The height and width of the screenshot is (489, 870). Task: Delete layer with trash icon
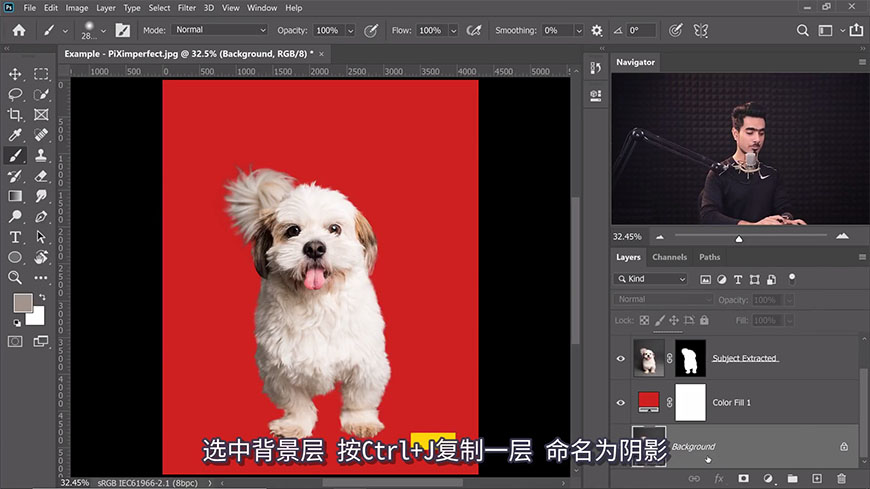[841, 478]
